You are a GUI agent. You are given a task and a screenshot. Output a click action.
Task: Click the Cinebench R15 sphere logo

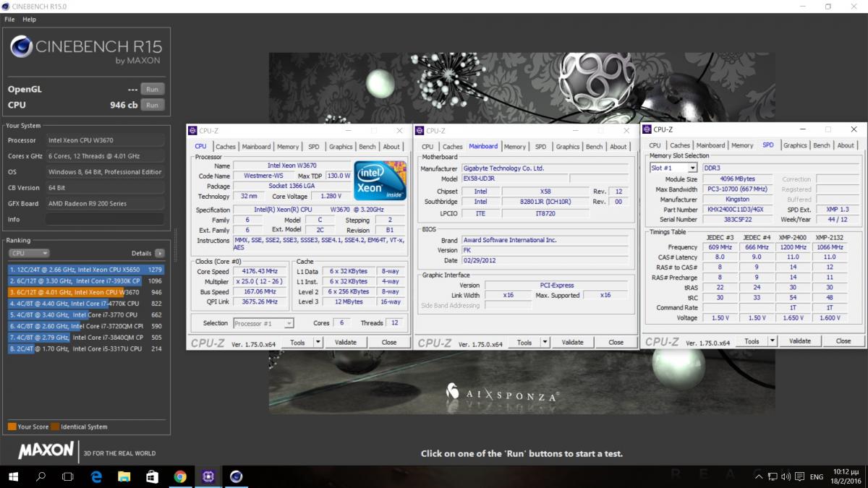coord(22,47)
